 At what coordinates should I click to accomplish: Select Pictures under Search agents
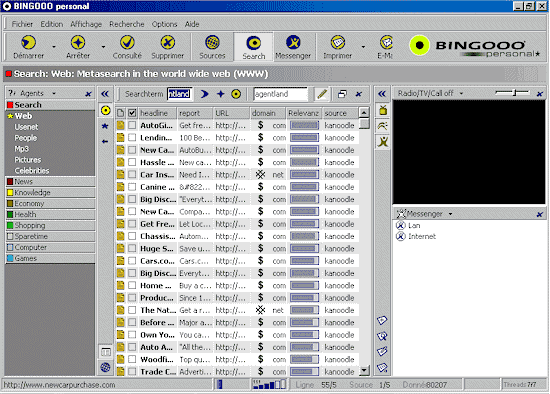pos(28,160)
